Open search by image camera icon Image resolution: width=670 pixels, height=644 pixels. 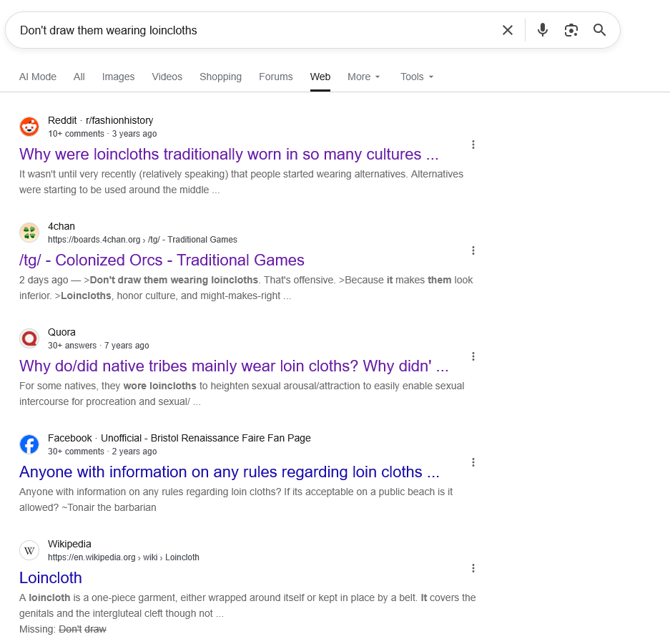coord(571,30)
